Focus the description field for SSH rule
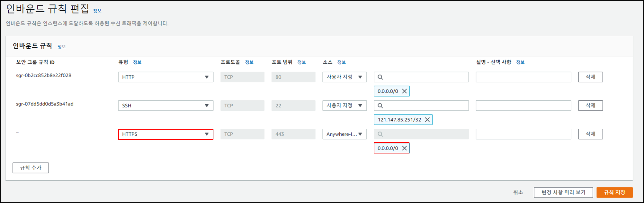Image resolution: width=644 pixels, height=203 pixels. point(523,106)
